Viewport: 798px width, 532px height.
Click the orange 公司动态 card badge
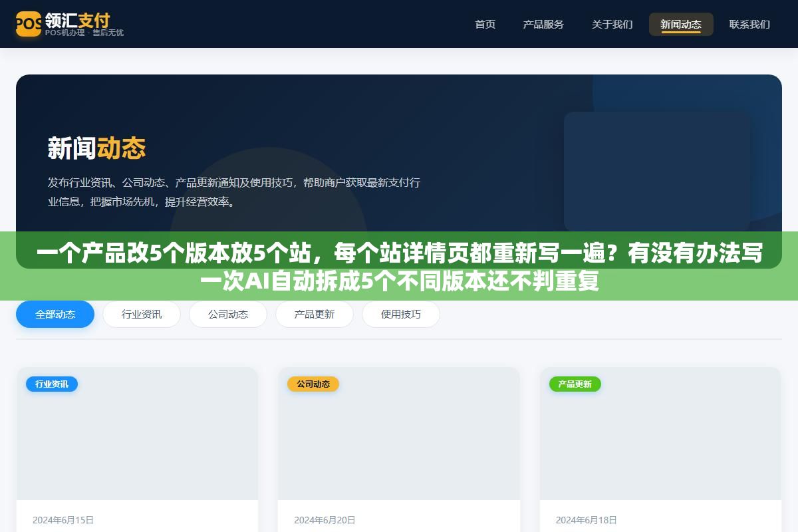[x=313, y=384]
